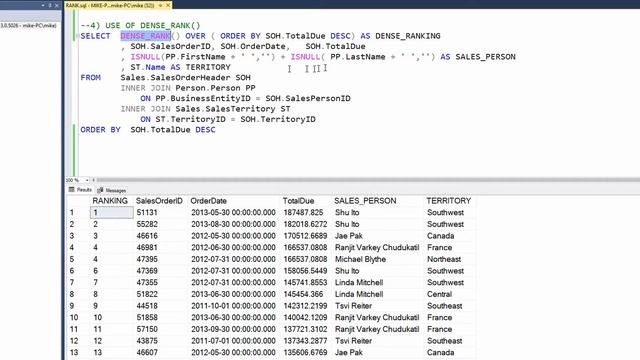Click ST.TerritoryID in the ON clause
The height and width of the screenshot is (360, 640).
[190, 119]
